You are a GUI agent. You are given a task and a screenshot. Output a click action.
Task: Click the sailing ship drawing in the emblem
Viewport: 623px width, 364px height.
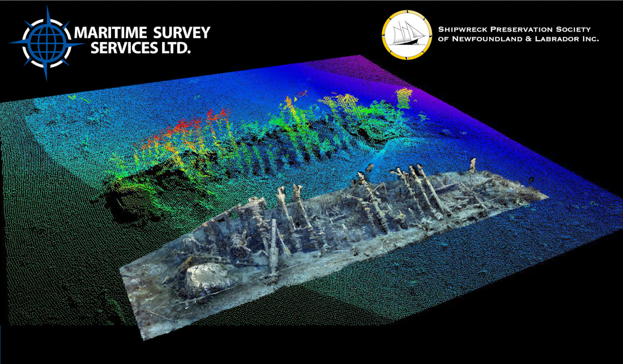[x=408, y=32]
